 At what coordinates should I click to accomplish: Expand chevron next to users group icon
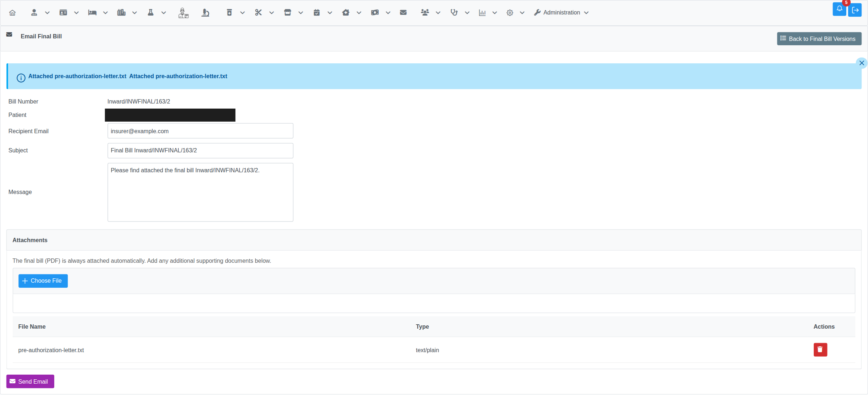point(438,13)
